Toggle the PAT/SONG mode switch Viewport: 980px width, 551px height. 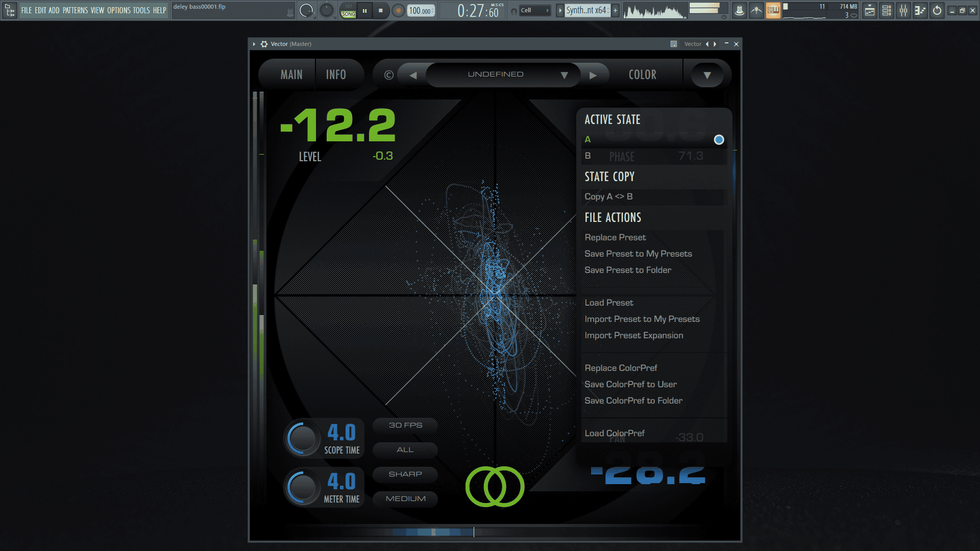(349, 11)
